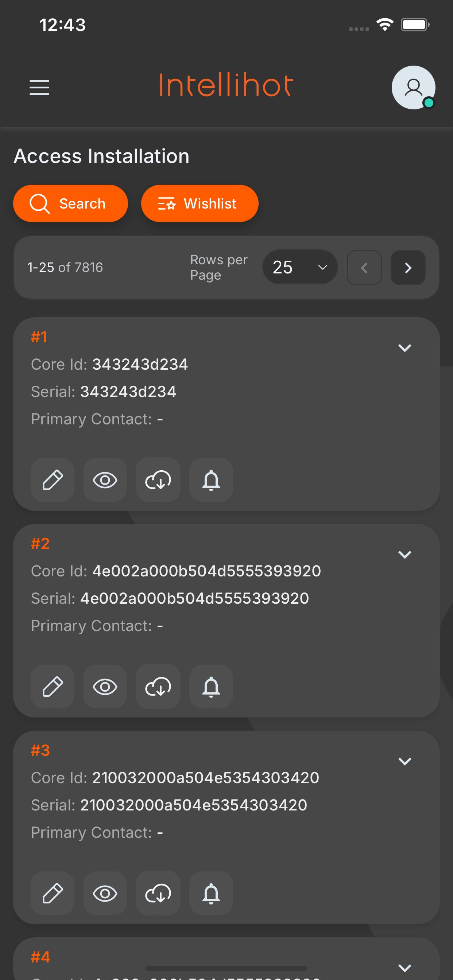Click cloud download icon for installation #2
Image resolution: width=453 pixels, height=980 pixels.
[158, 686]
